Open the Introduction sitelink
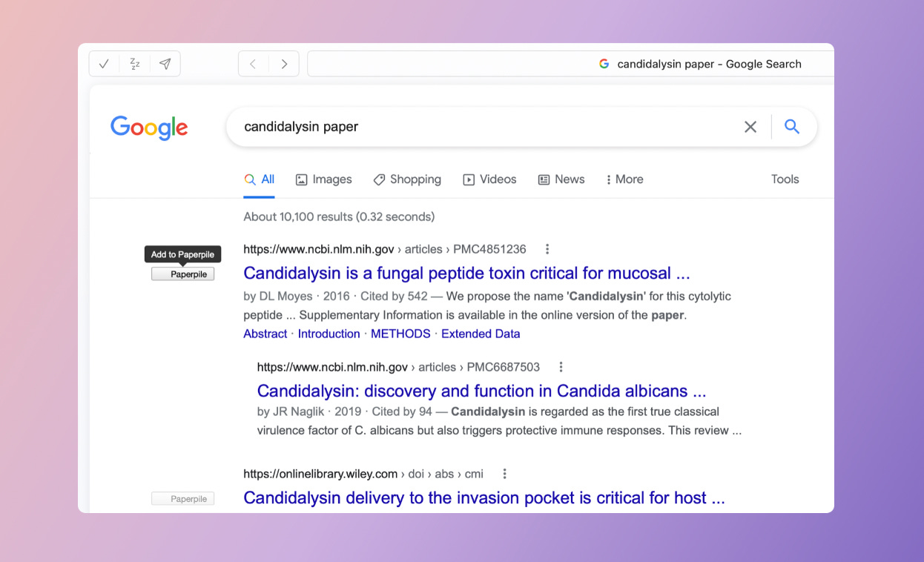This screenshot has width=924, height=562. point(329,334)
